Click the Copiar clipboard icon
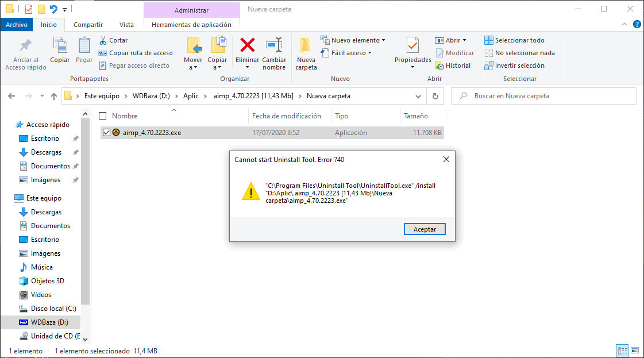The height and width of the screenshot is (358, 644). pyautogui.click(x=60, y=45)
